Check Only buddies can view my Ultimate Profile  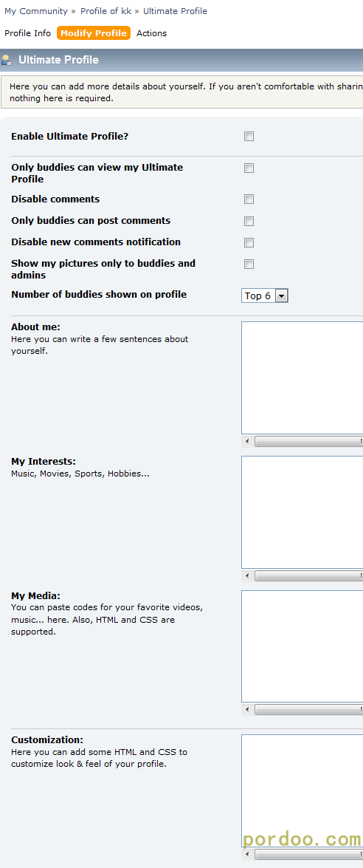click(x=249, y=168)
